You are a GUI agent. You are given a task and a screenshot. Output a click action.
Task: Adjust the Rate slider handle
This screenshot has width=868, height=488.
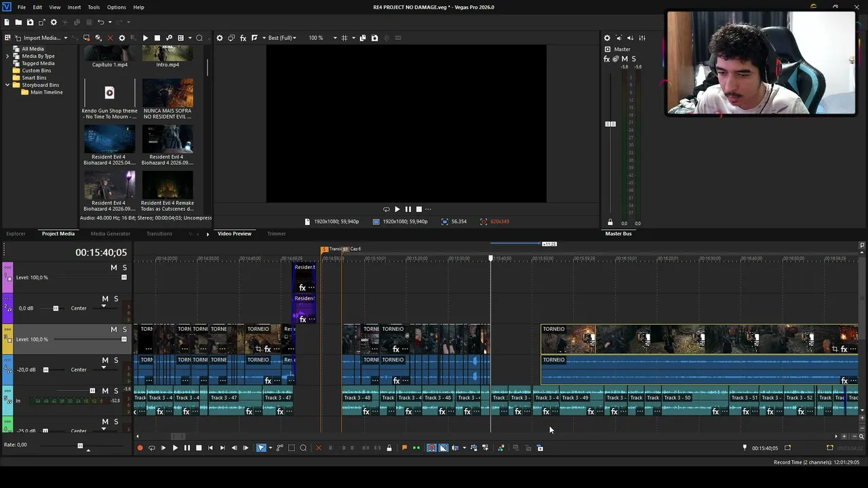pos(80,446)
